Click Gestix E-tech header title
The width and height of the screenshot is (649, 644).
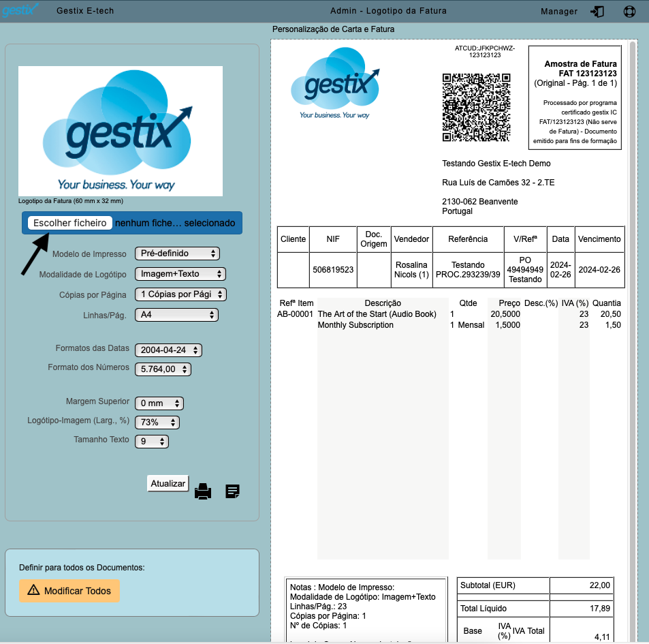coord(85,11)
